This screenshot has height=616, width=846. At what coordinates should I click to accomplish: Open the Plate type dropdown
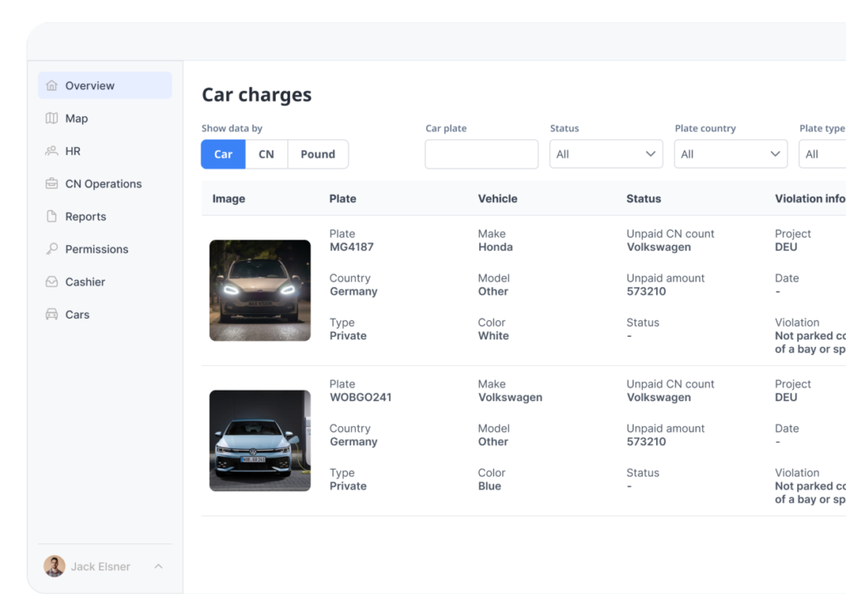pos(823,154)
